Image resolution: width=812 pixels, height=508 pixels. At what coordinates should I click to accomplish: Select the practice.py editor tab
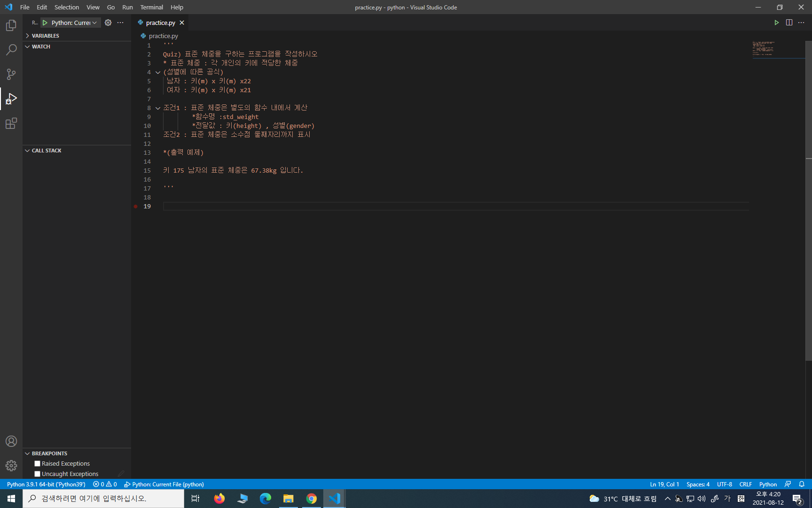pos(160,23)
